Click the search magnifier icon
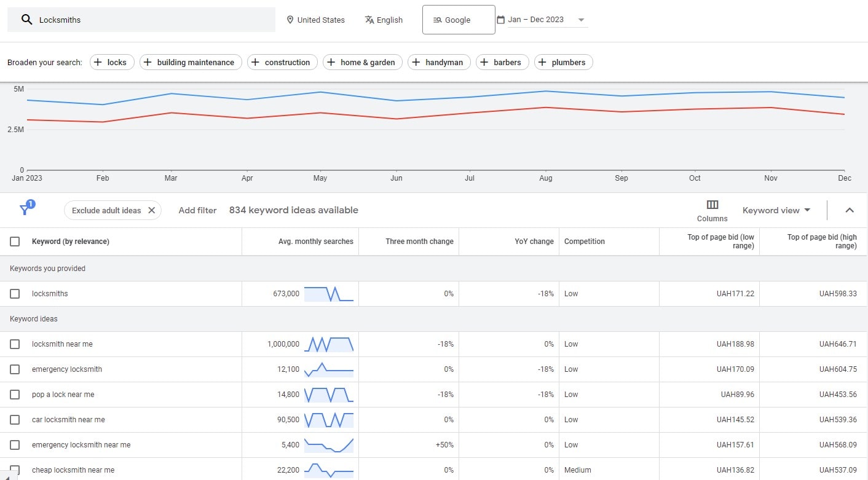This screenshot has width=868, height=480. [x=26, y=20]
